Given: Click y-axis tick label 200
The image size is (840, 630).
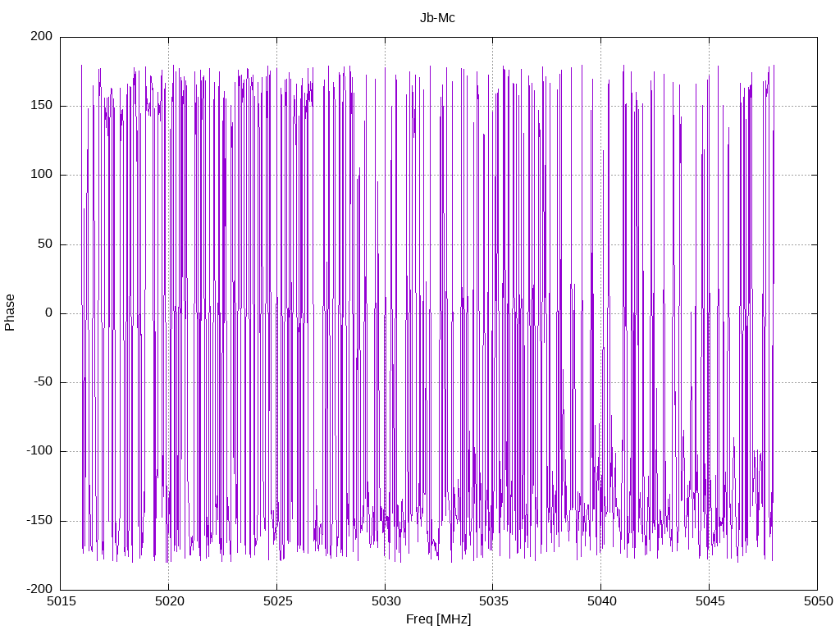Looking at the screenshot, I should [42, 36].
